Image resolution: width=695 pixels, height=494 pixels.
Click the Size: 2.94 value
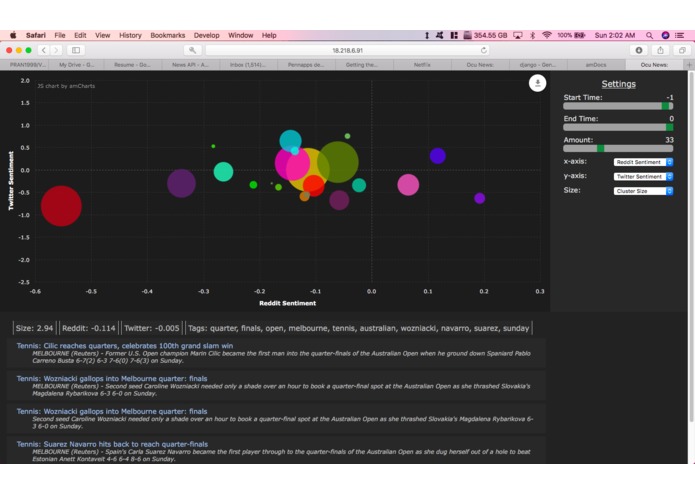(34, 328)
